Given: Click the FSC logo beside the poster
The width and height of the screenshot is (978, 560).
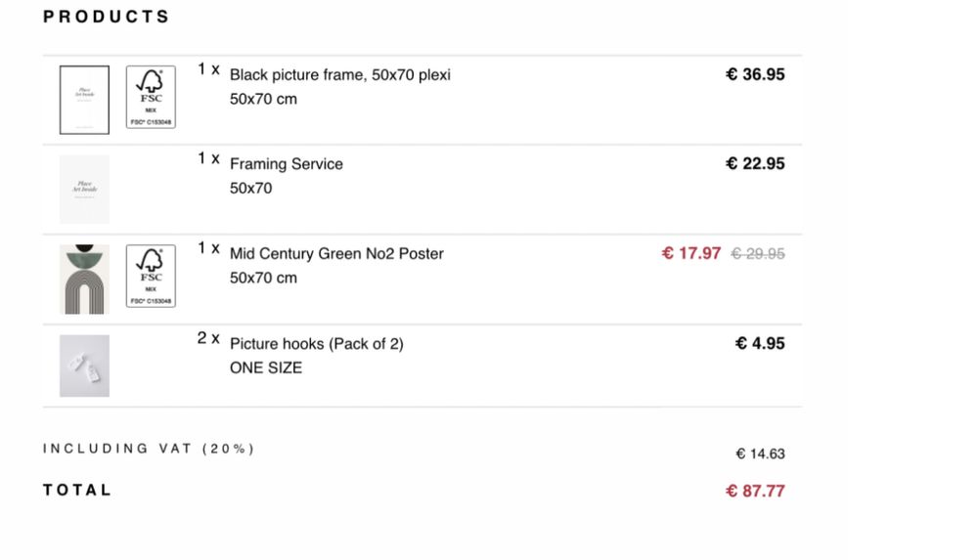Looking at the screenshot, I should tap(151, 277).
